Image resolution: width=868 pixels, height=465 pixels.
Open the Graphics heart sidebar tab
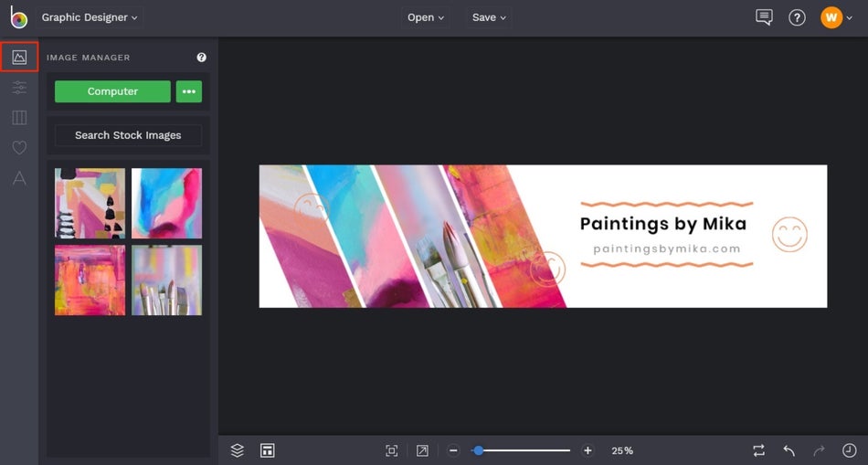click(x=19, y=147)
